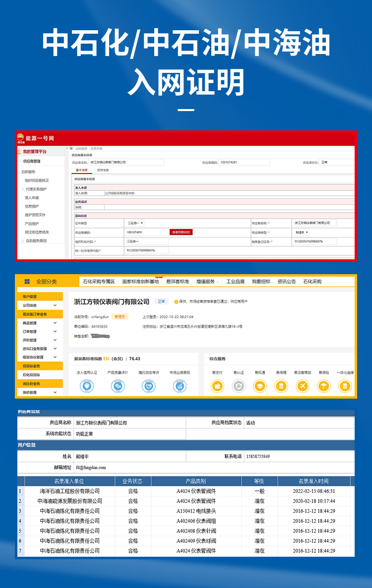Image resolution: width=372 pixels, height=588 pixels.
Task: Click the 管理员 badge beside cnfangdun
Action: (x=120, y=317)
